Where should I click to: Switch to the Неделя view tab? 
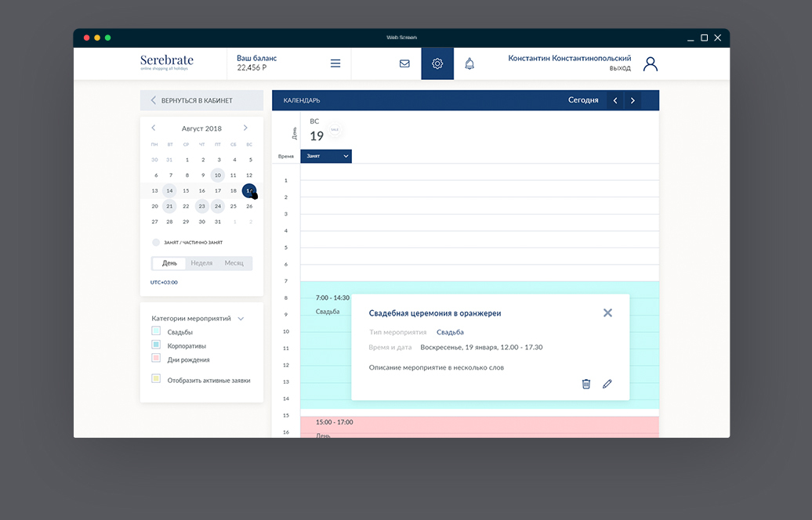click(201, 263)
